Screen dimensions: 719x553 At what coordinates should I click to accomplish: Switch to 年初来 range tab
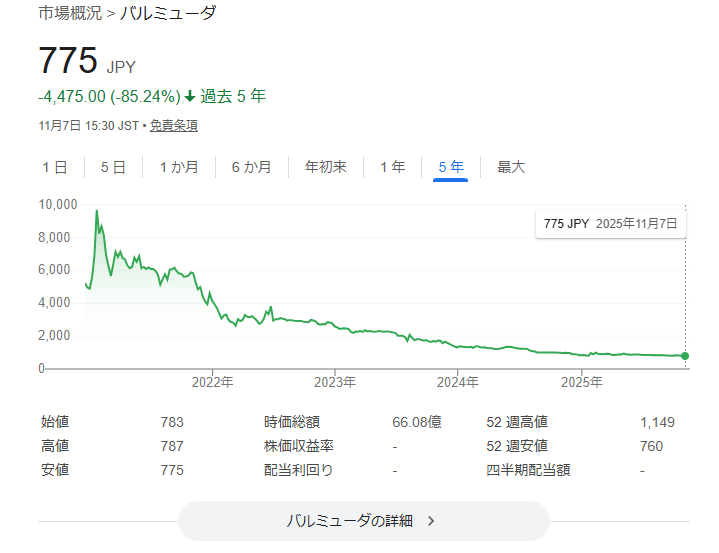point(326,168)
